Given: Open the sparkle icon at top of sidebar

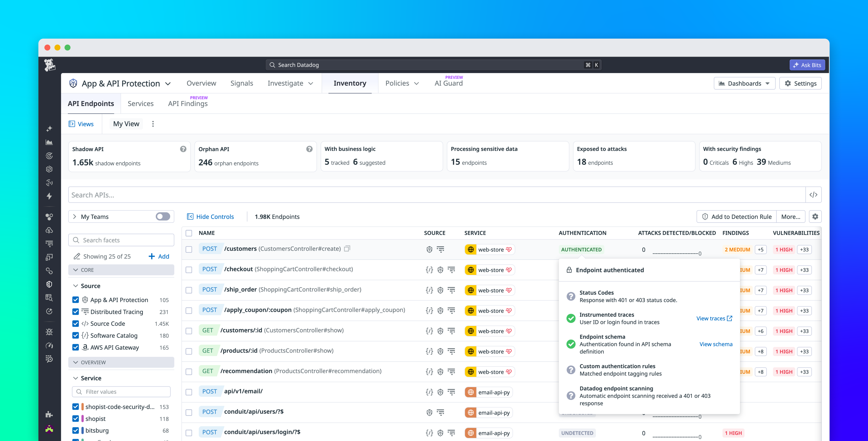Looking at the screenshot, I should coord(49,129).
